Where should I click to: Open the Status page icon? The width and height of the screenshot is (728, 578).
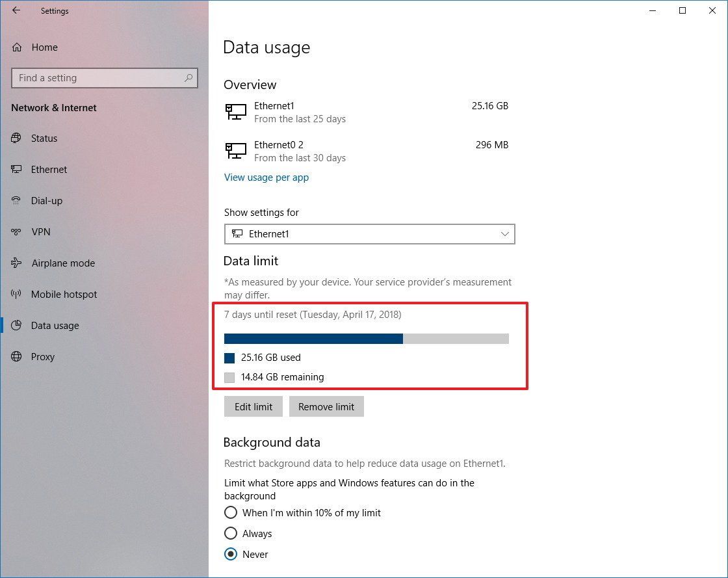pos(16,138)
